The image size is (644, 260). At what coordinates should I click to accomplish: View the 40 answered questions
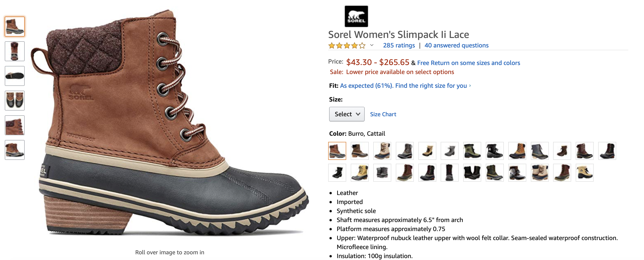coord(456,46)
